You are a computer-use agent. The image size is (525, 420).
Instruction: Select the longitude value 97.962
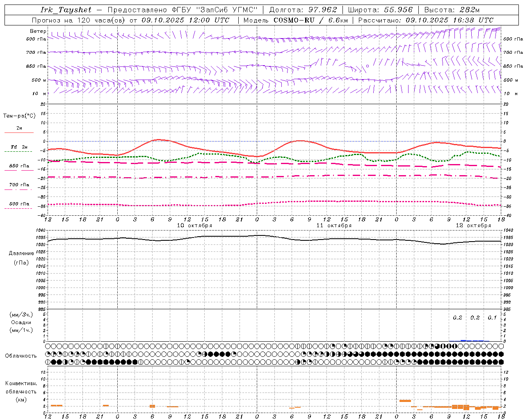[323, 10]
